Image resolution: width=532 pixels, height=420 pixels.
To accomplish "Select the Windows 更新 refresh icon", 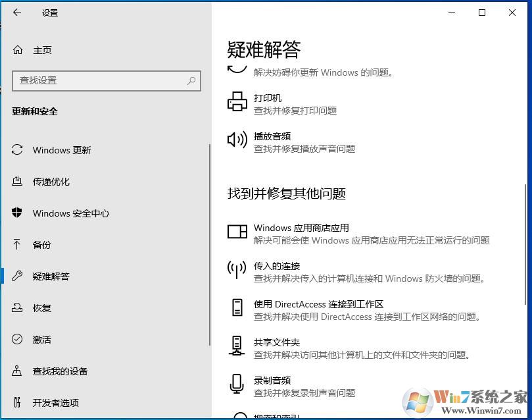I will pos(17,149).
